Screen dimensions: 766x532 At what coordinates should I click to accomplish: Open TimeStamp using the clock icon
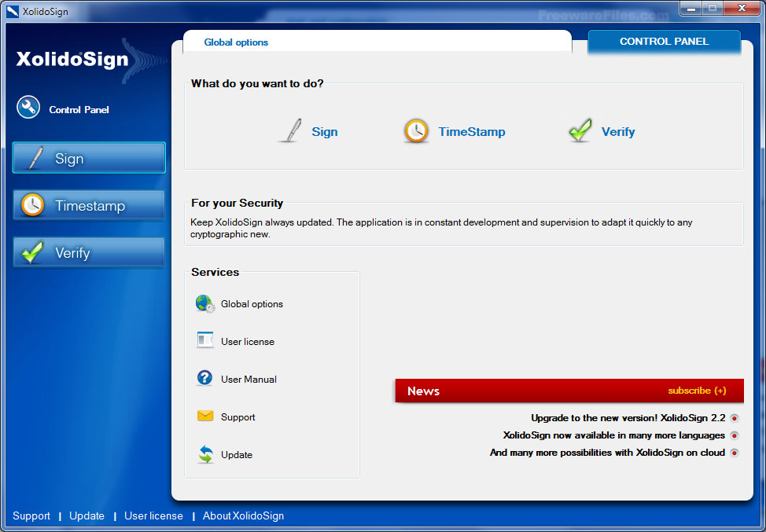click(415, 130)
